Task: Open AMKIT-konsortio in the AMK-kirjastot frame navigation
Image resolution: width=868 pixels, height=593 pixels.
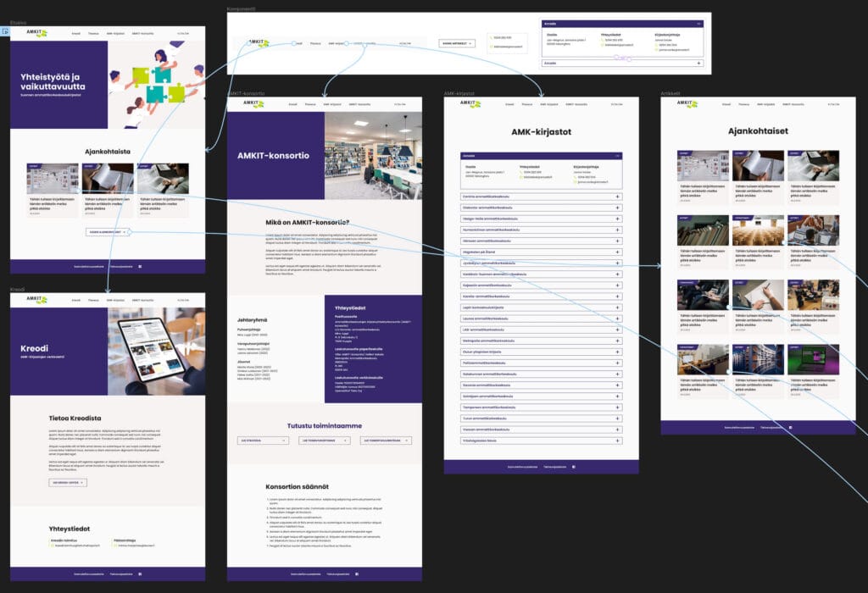Action: click(576, 104)
